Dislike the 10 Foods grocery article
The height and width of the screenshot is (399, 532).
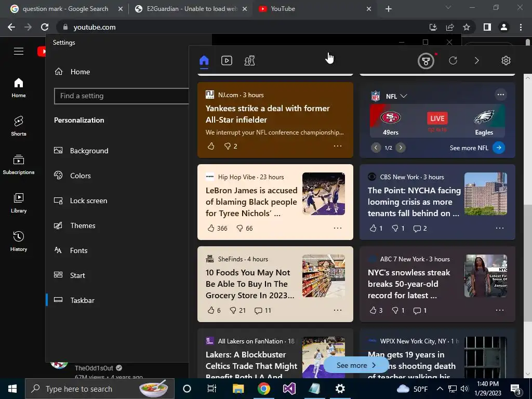click(233, 311)
